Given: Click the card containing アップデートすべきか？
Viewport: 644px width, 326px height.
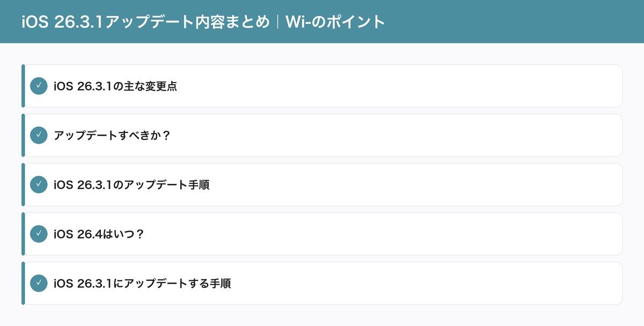Looking at the screenshot, I should click(322, 135).
